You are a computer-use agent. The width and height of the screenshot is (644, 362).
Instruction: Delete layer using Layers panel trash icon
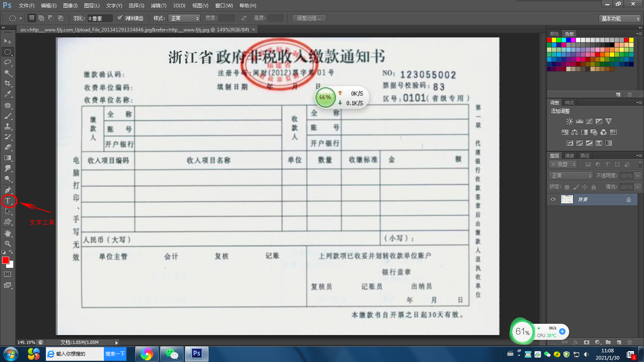tap(630, 342)
